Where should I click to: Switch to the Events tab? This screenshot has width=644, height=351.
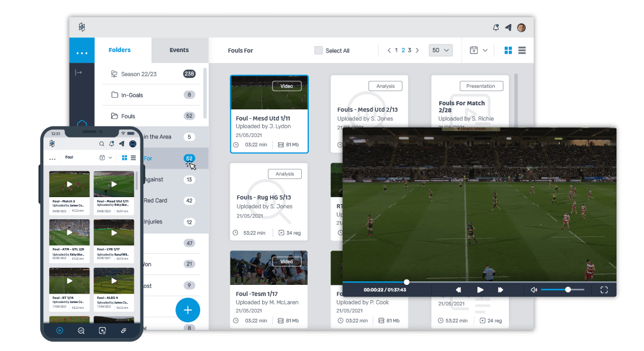point(180,50)
